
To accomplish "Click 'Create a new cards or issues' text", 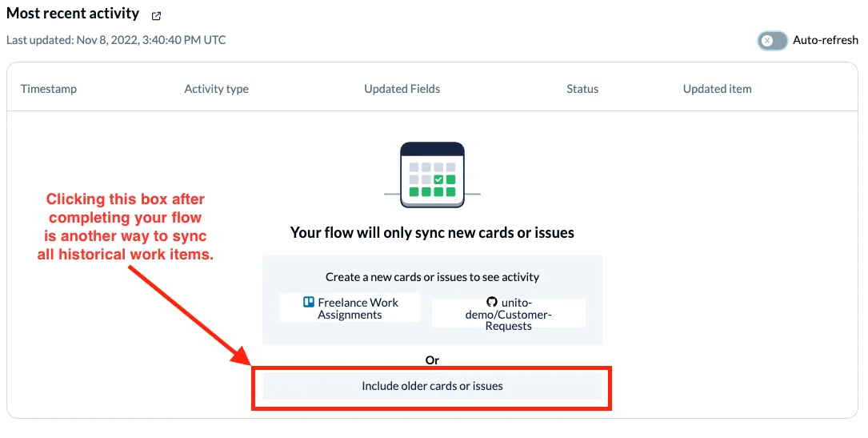I will click(x=432, y=277).
